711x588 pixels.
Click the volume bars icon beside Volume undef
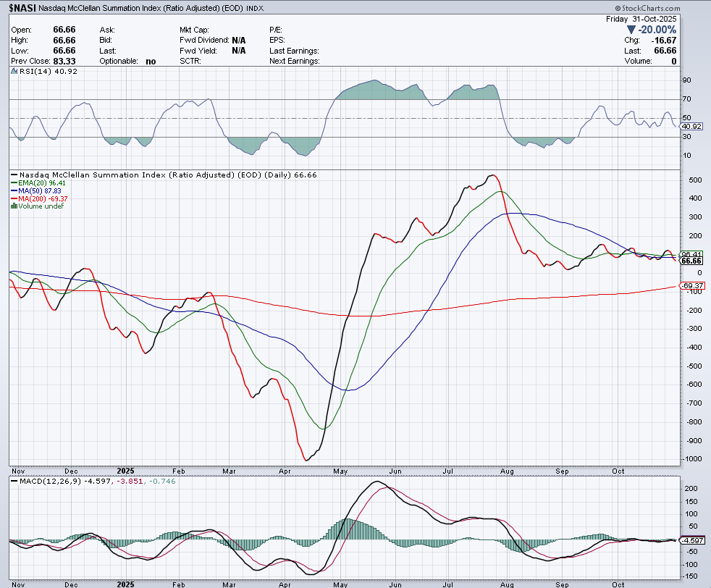tap(14, 206)
